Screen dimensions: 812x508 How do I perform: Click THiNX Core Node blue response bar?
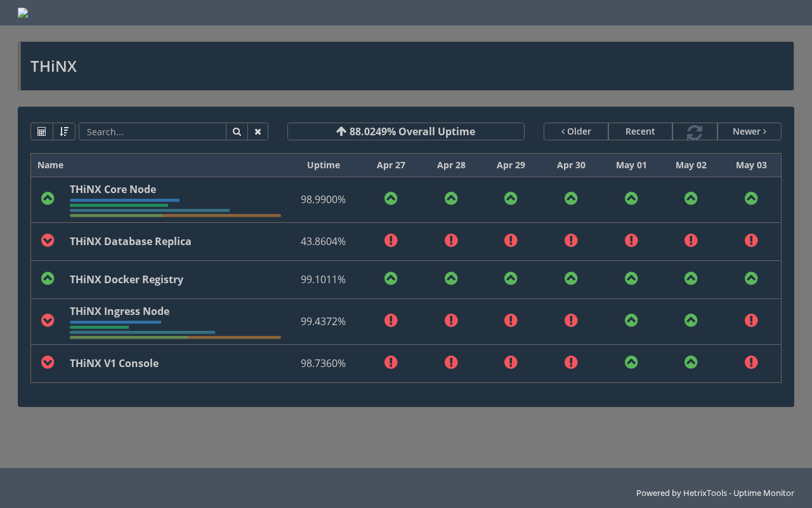click(124, 200)
